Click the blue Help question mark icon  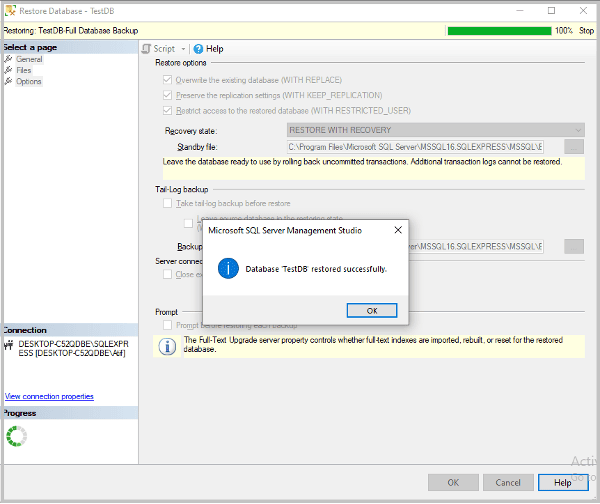(198, 49)
